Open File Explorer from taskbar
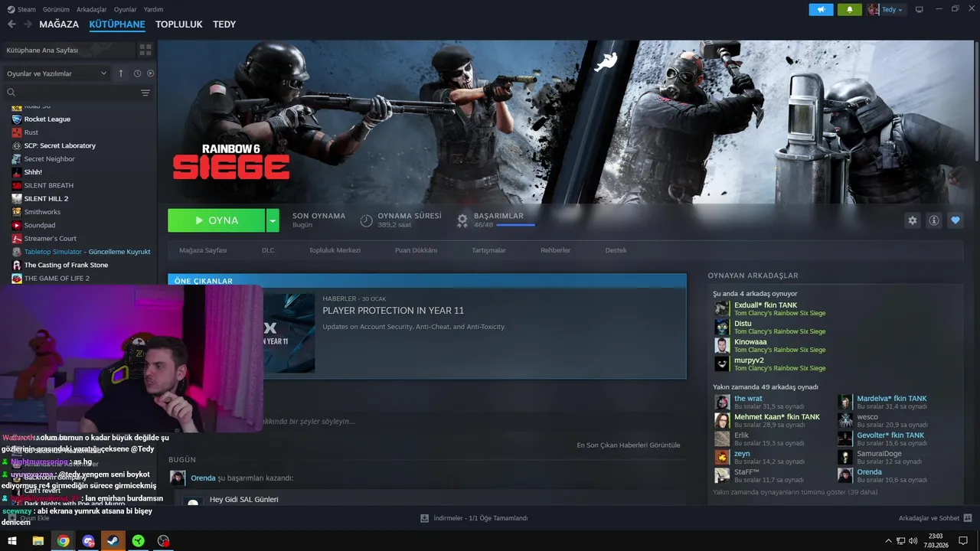Image resolution: width=980 pixels, height=551 pixels. (38, 541)
